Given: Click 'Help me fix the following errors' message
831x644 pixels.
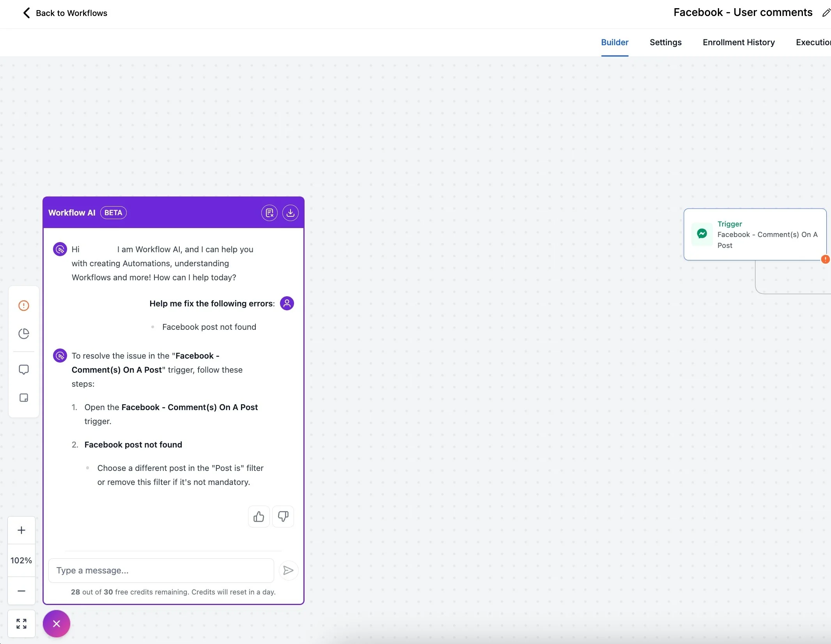Looking at the screenshot, I should (x=212, y=304).
